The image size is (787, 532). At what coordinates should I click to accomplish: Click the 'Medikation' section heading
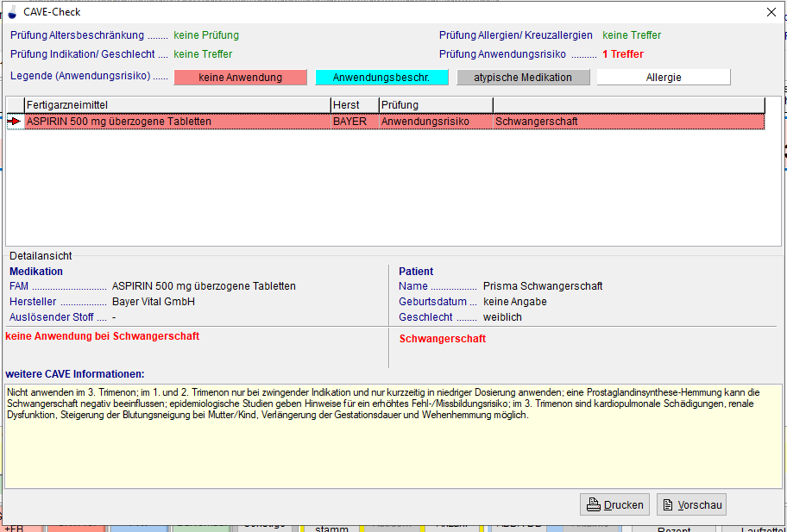click(x=36, y=272)
